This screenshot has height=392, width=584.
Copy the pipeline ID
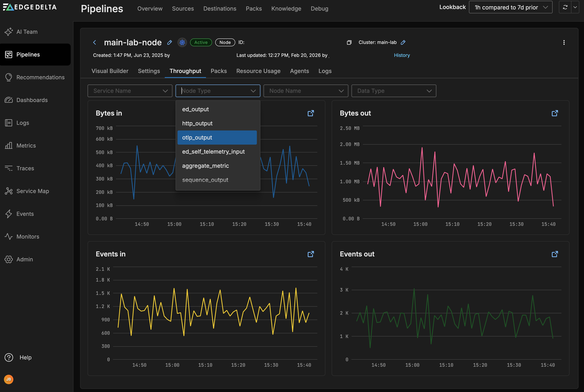point(349,43)
